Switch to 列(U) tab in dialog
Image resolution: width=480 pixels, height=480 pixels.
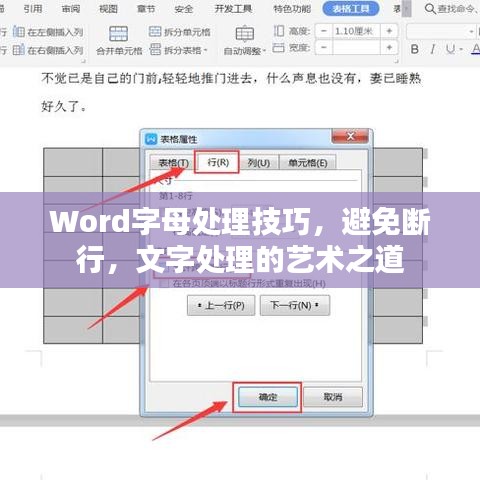point(259,163)
